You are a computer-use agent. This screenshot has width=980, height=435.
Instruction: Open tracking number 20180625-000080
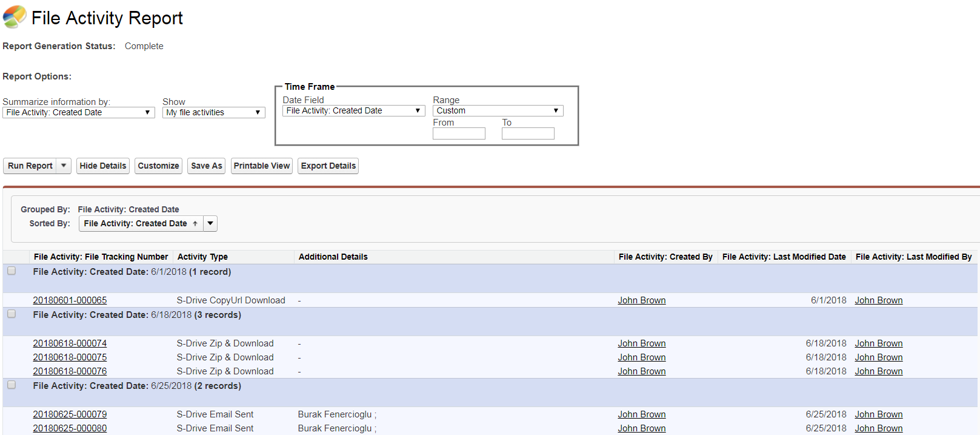(x=70, y=428)
